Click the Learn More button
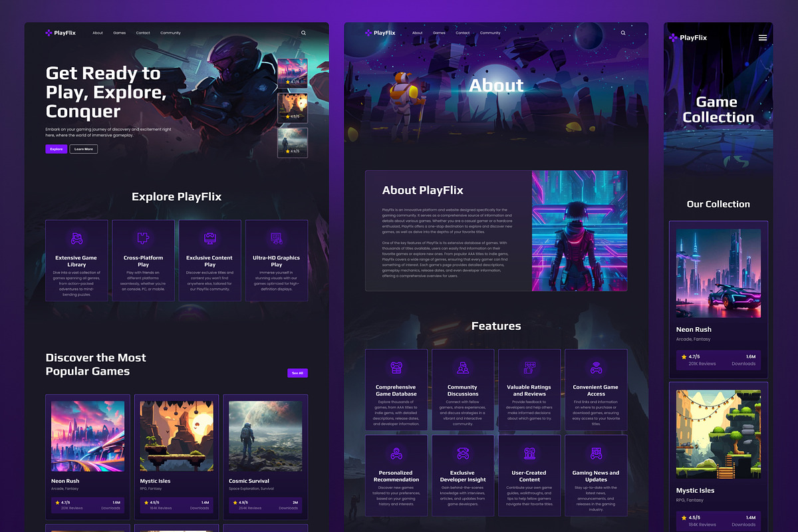The width and height of the screenshot is (798, 532). click(84, 149)
